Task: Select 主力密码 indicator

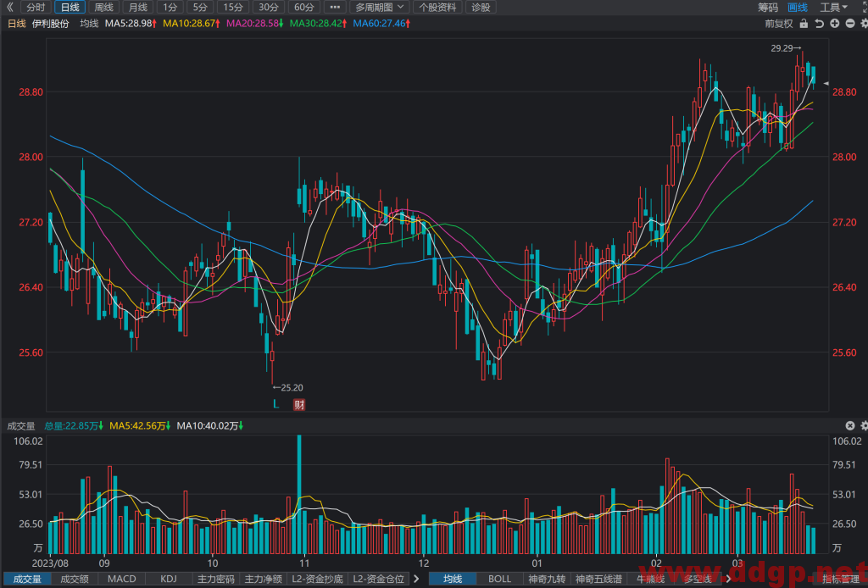Action: pos(216,579)
